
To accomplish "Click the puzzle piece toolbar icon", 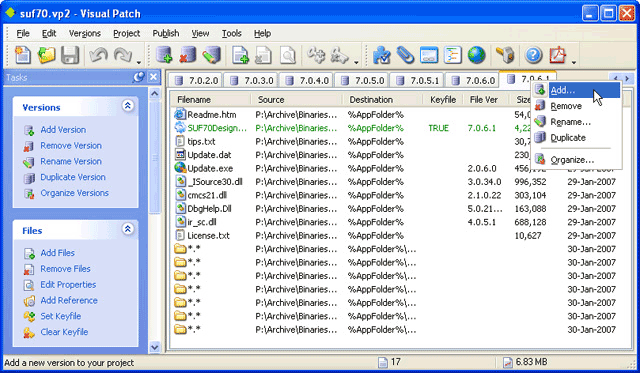I will [x=381, y=55].
